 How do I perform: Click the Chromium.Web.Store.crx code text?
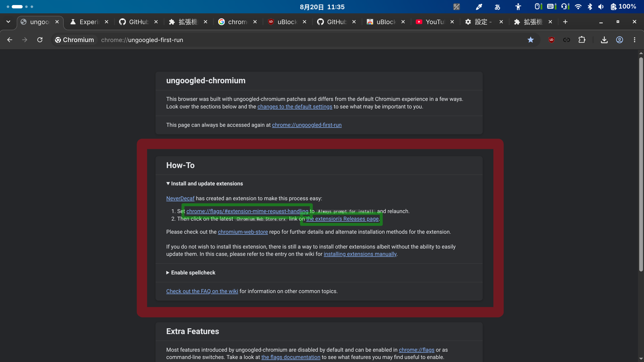(261, 219)
